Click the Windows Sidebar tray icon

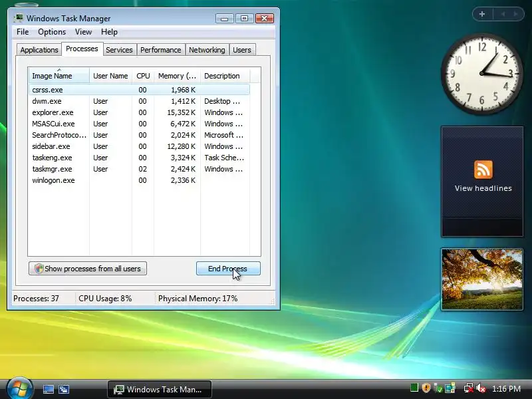pyautogui.click(x=450, y=388)
